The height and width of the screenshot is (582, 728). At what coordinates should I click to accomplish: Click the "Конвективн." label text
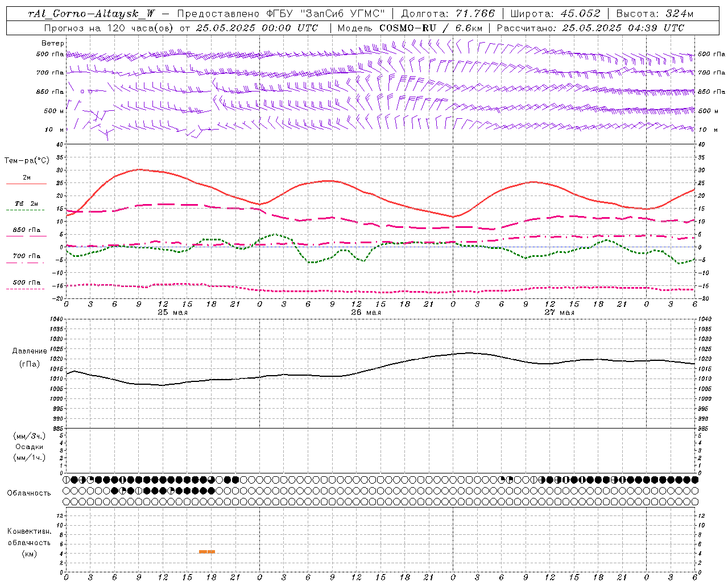coord(29,531)
